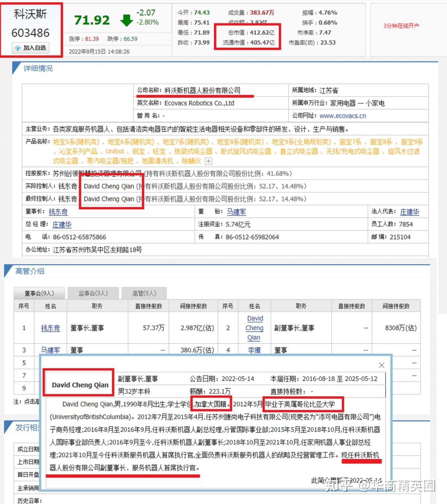Click product link 地宝5系(随机类)

pyautogui.click(x=76, y=142)
